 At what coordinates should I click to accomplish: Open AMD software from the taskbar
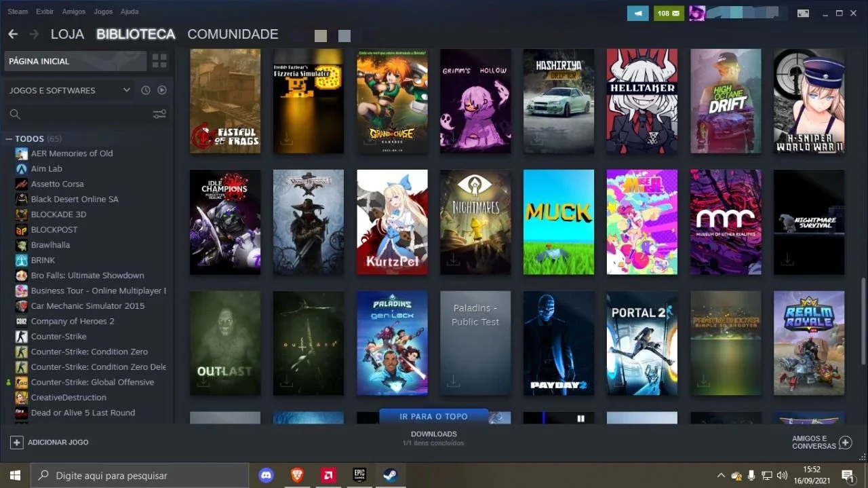click(328, 475)
